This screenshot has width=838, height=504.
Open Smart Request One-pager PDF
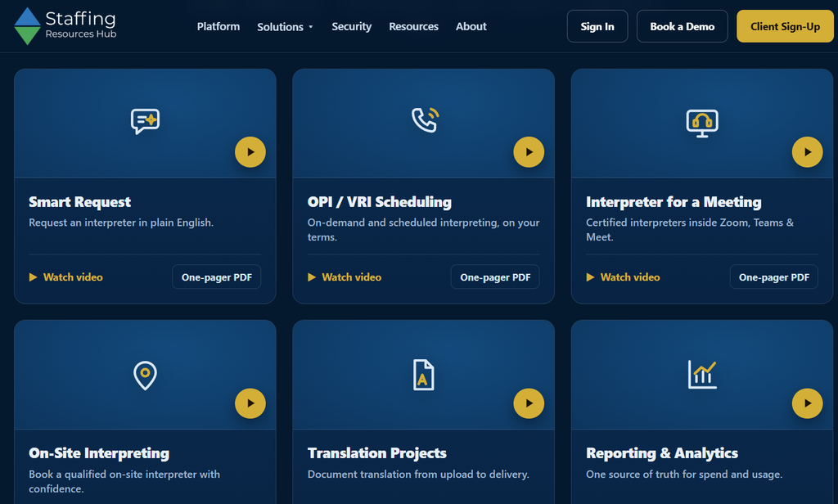pos(216,277)
